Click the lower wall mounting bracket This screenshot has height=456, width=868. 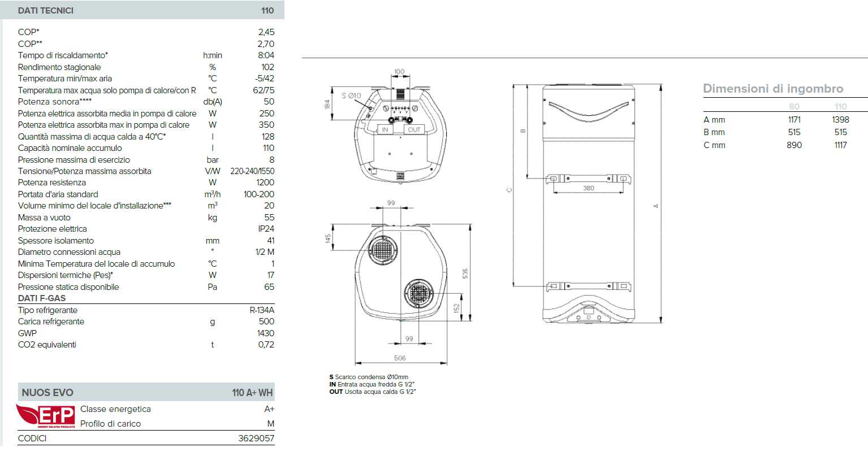tap(588, 286)
